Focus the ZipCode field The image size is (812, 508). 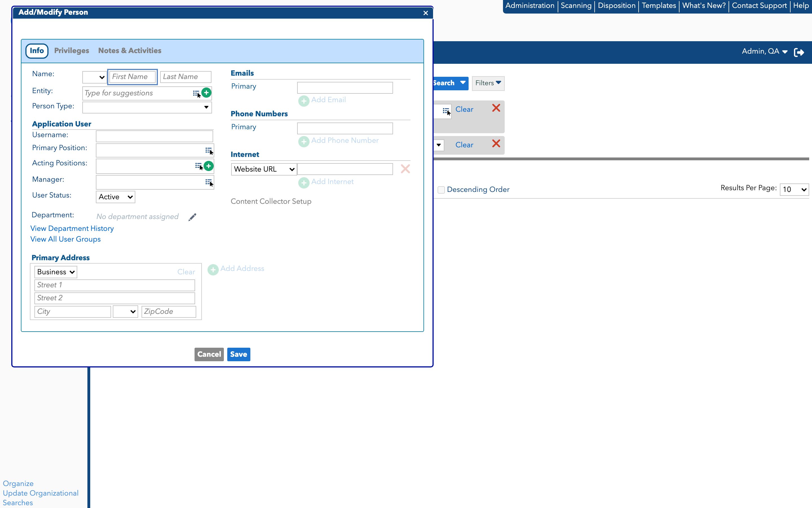(x=169, y=312)
